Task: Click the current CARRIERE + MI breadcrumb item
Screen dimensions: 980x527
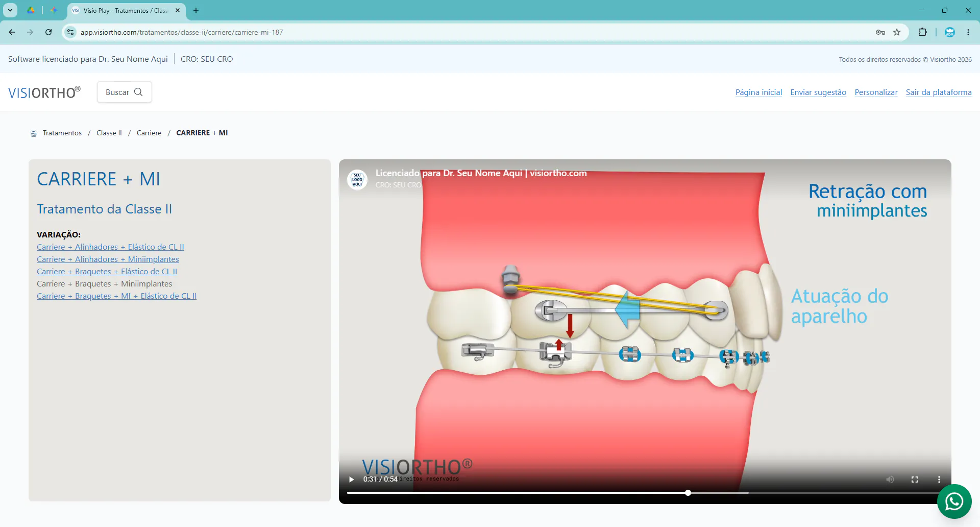Action: pyautogui.click(x=202, y=133)
